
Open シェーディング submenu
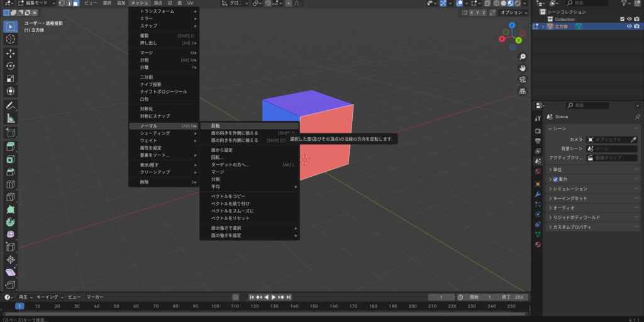164,133
